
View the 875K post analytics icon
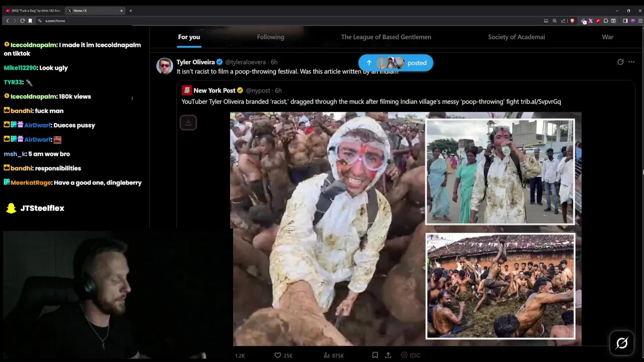(327, 355)
